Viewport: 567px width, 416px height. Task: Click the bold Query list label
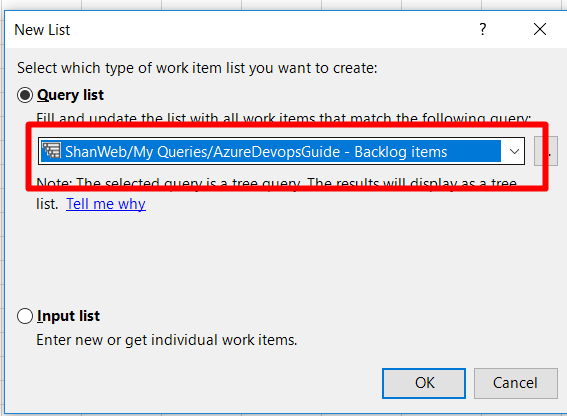coord(71,95)
